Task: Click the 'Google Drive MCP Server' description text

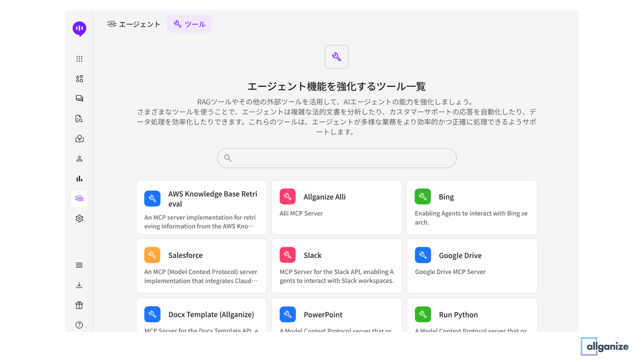Action: pos(450,271)
